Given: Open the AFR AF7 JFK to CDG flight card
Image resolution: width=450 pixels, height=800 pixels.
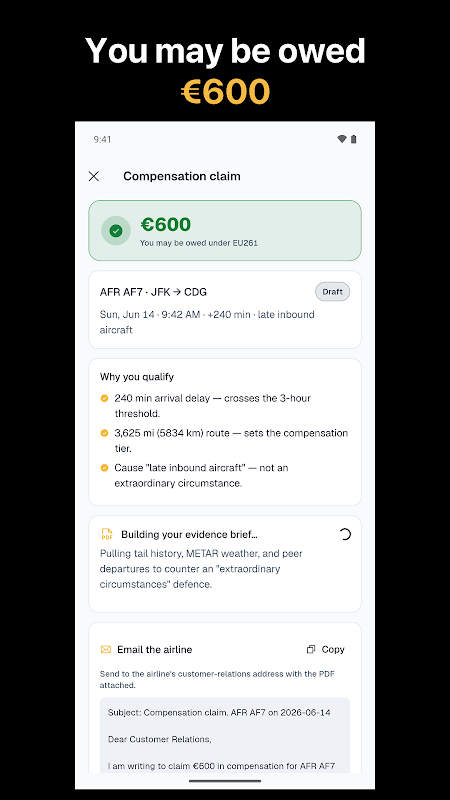Looking at the screenshot, I should click(x=225, y=310).
